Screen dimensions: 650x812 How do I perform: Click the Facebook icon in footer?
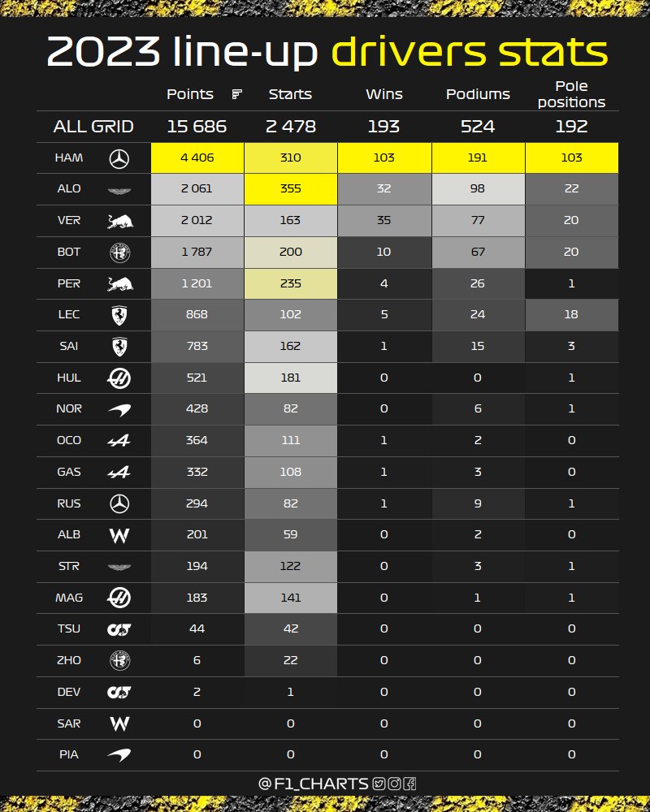click(x=409, y=784)
